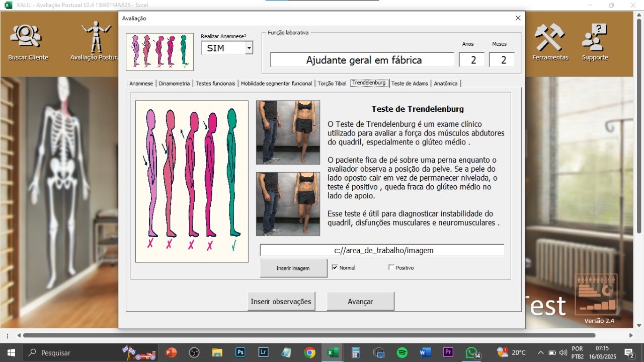Select the Torção Tibial tab

pyautogui.click(x=332, y=84)
